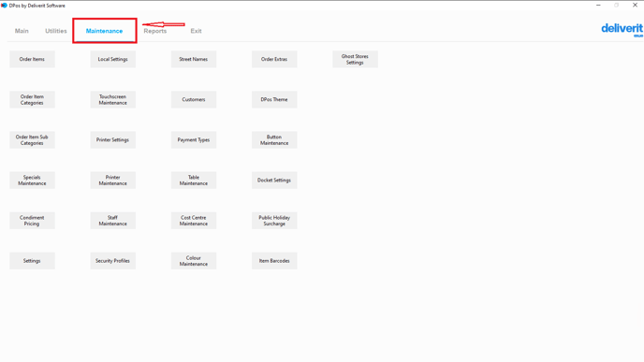Viewport: 644px width, 362px height.
Task: Open Local Settings
Action: (x=113, y=59)
